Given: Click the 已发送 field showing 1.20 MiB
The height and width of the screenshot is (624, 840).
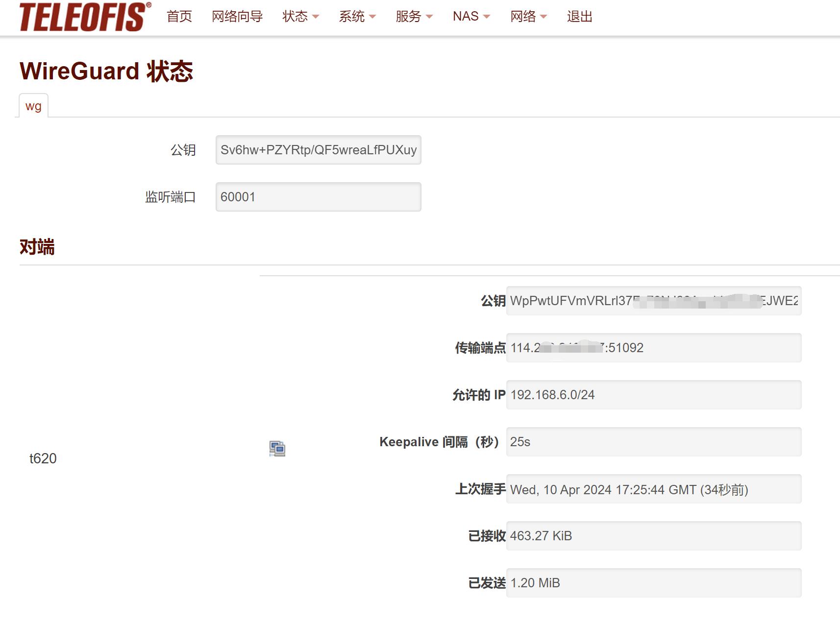Looking at the screenshot, I should point(653,583).
